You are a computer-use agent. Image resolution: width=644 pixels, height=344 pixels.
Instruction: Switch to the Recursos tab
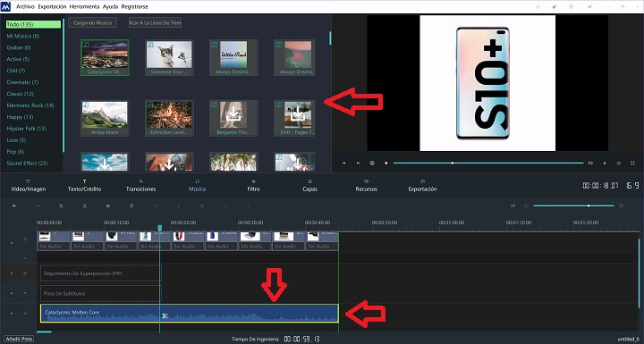tap(367, 186)
